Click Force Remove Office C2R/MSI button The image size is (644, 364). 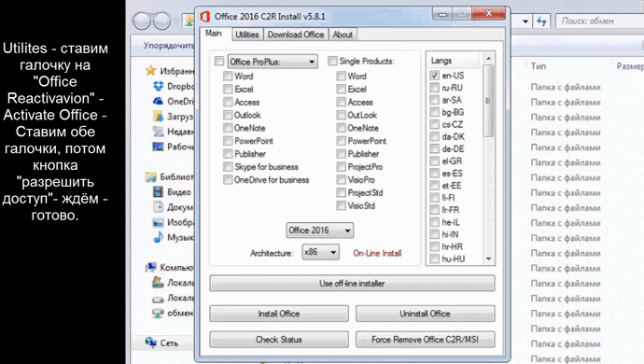425,340
